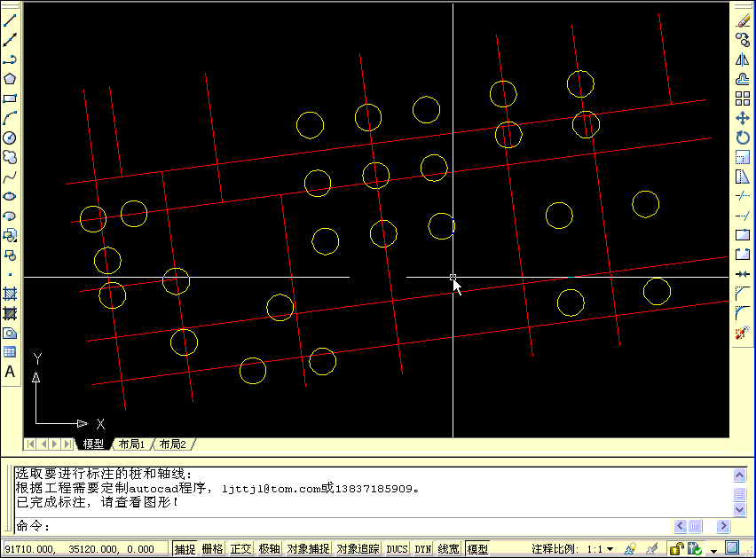Toggle 极轴 polar tracking
756x558 pixels.
click(x=269, y=549)
